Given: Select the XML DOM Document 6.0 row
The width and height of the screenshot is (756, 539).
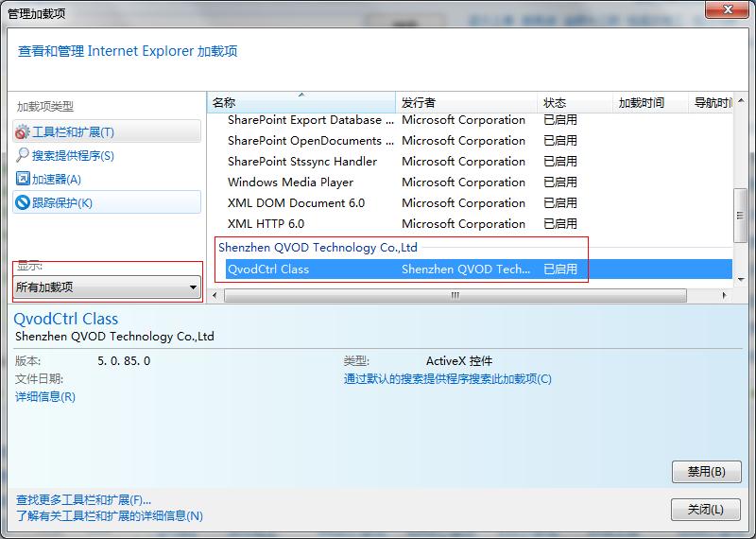Looking at the screenshot, I should pyautogui.click(x=296, y=203).
